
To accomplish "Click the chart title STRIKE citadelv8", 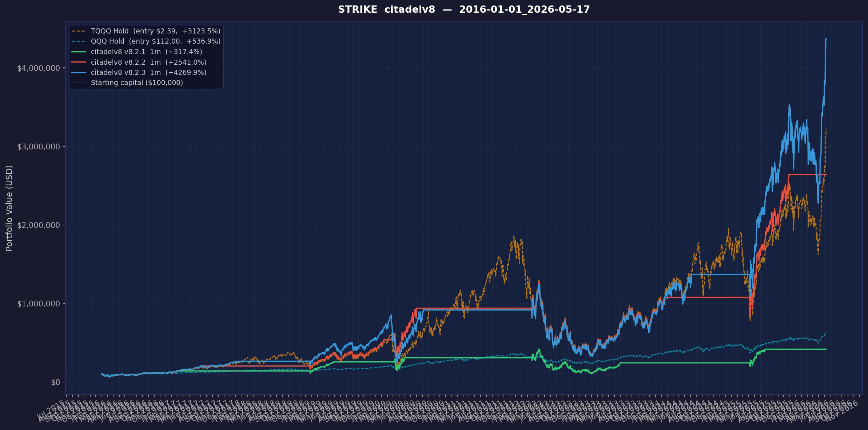I will click(x=464, y=10).
